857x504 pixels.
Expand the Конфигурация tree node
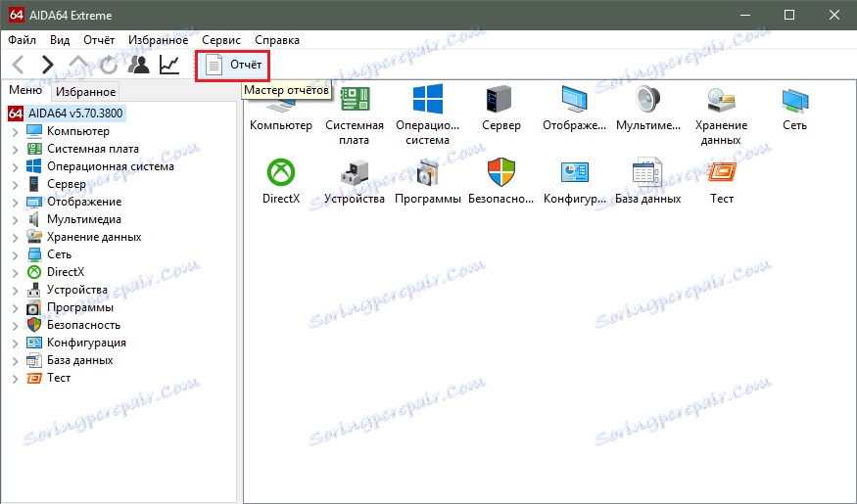16,343
